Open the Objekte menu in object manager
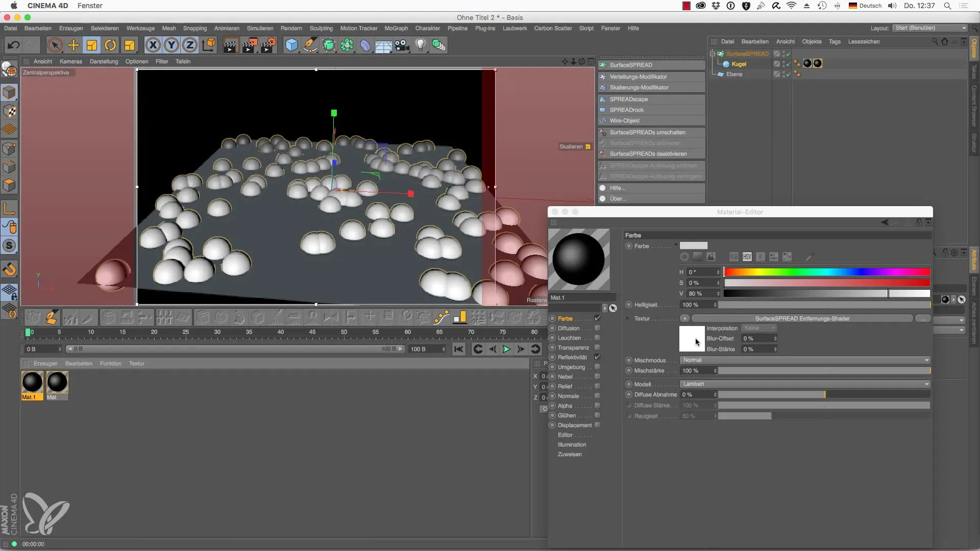Viewport: 980px width, 551px height. pyautogui.click(x=812, y=41)
